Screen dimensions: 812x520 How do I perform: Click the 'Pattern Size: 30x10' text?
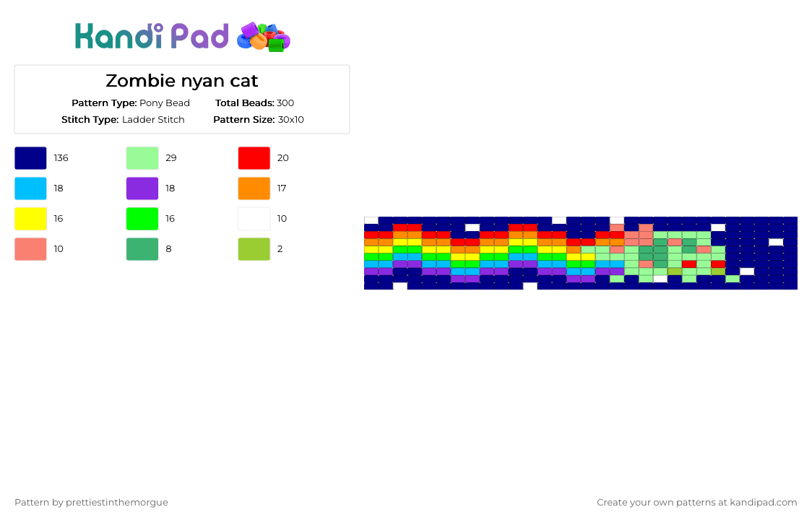[259, 120]
